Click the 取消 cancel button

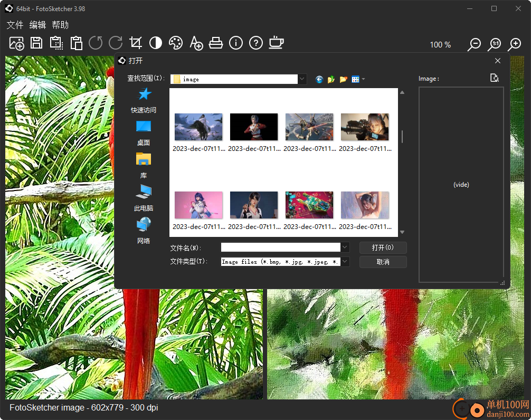(x=383, y=262)
